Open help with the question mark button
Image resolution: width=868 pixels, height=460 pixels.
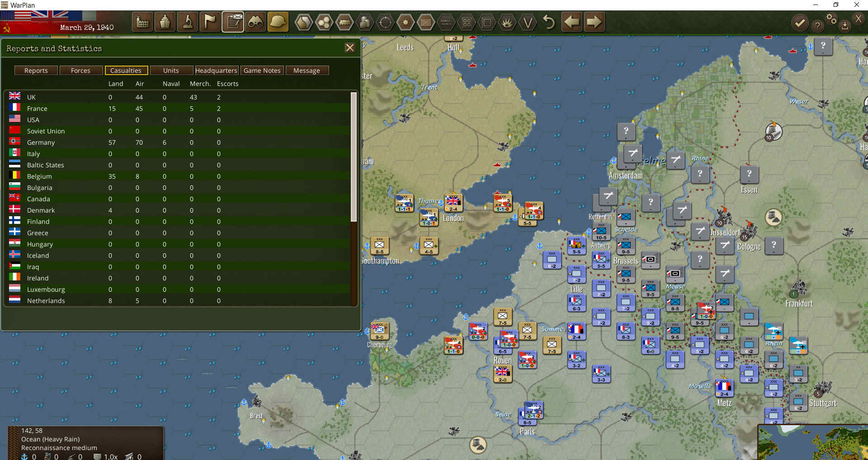pyautogui.click(x=817, y=26)
